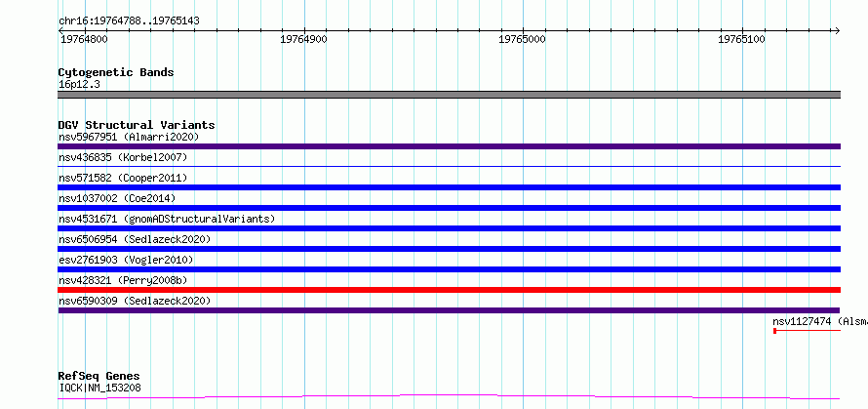The image size is (868, 409).
Task: Click the IQCK|NM_153208 gene label
Action: 99,388
